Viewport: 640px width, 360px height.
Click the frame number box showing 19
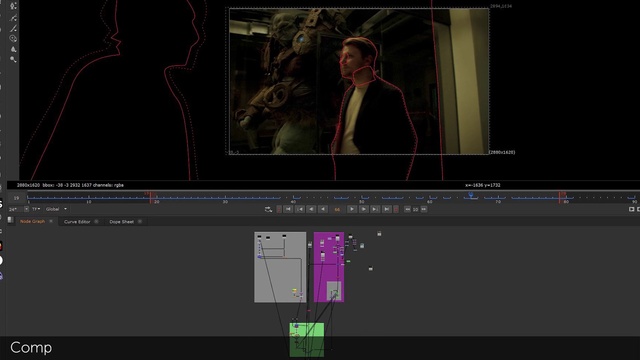pyautogui.click(x=16, y=198)
